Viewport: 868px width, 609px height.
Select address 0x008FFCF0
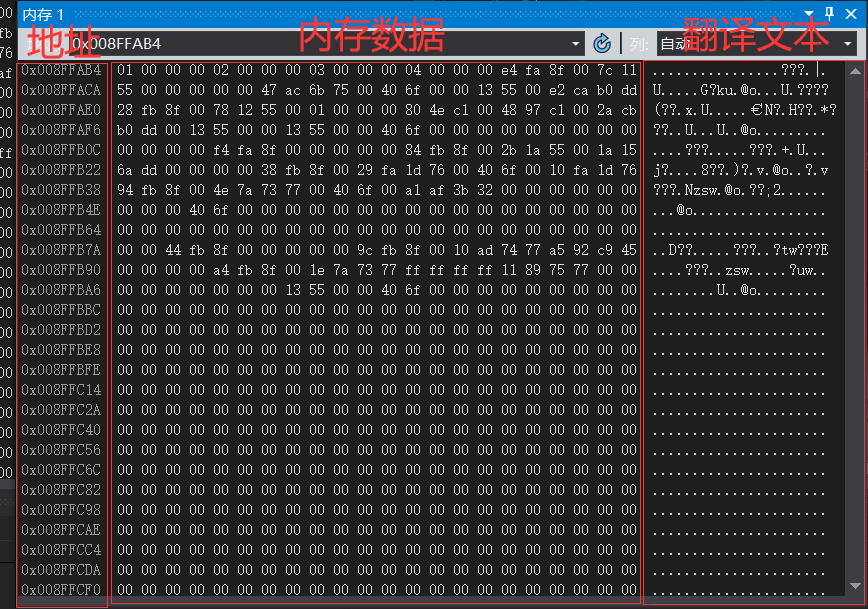(61, 590)
